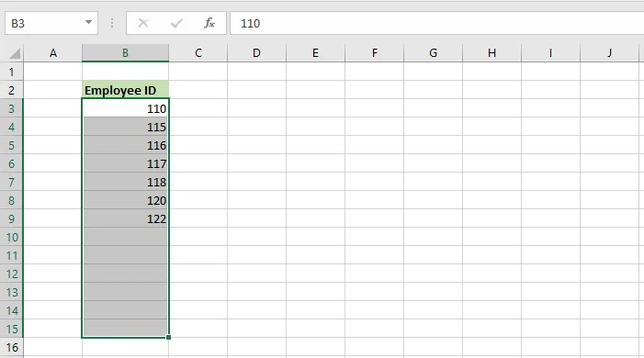The width and height of the screenshot is (644, 358).
Task: Select column B header
Action: [125, 53]
